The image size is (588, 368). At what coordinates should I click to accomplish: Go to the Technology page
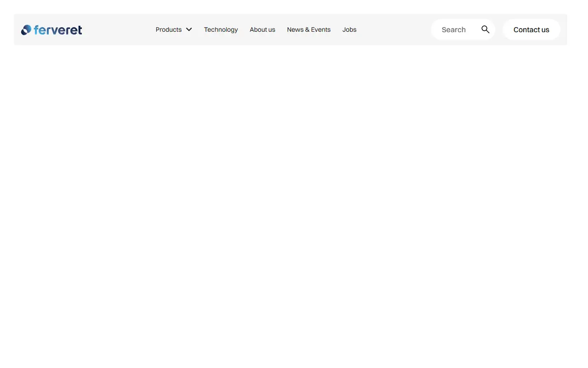[x=221, y=29]
